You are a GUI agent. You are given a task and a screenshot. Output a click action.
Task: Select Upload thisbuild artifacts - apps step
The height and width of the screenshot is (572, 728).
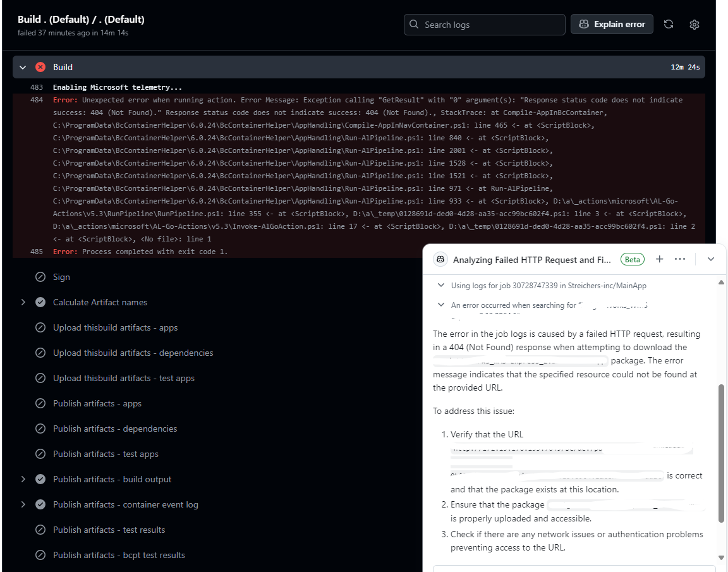pyautogui.click(x=115, y=328)
